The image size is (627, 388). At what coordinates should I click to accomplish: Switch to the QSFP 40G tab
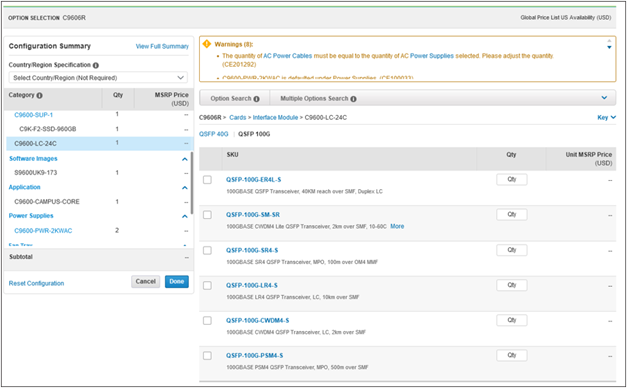click(x=214, y=134)
